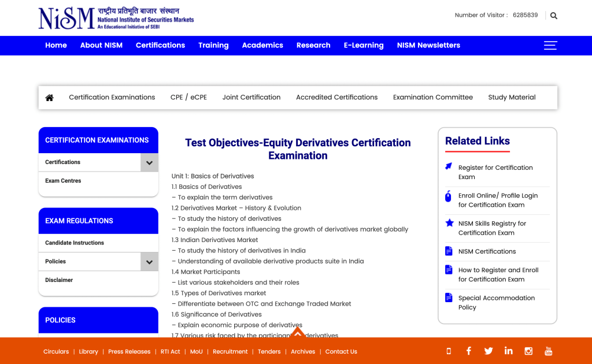Select the Joint Certification tab
Screen dimensions: 592x364
tap(251, 97)
